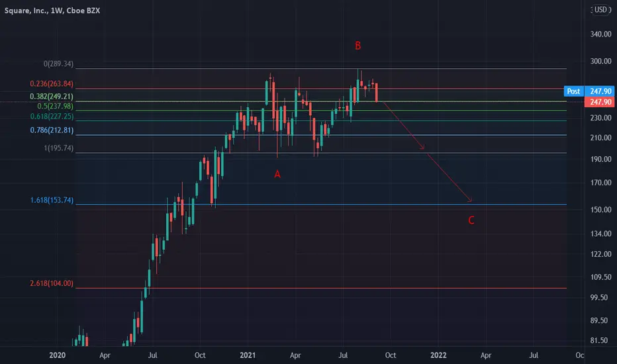Click the red 247.90 last price label

(x=600, y=102)
